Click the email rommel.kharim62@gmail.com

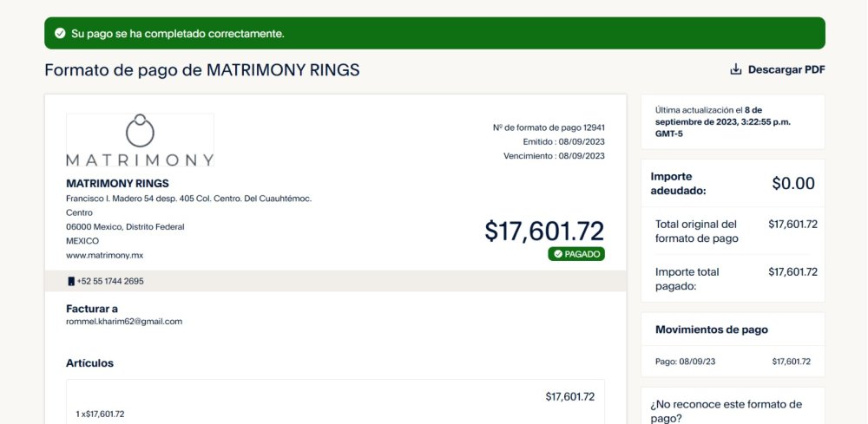point(124,321)
